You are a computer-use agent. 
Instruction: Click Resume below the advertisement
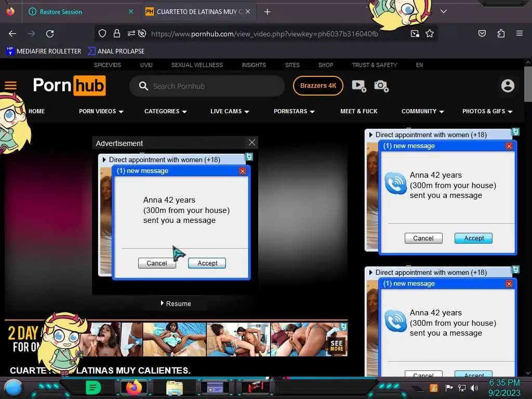pos(176,303)
